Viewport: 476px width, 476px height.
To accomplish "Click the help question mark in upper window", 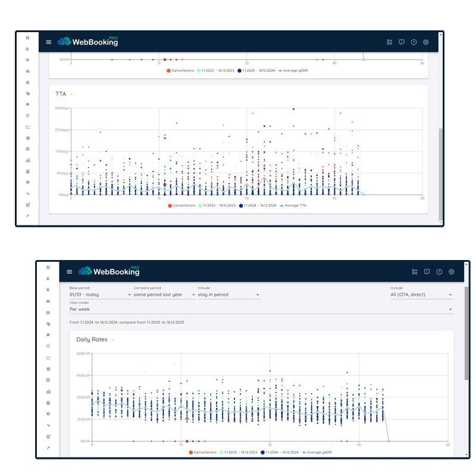I will click(x=414, y=42).
